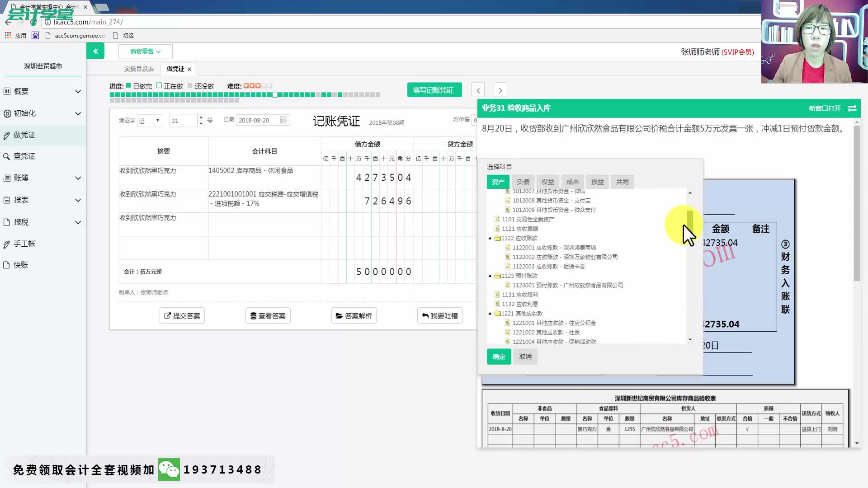Click the green 确定 button
The width and height of the screenshot is (868, 488).
point(499,357)
